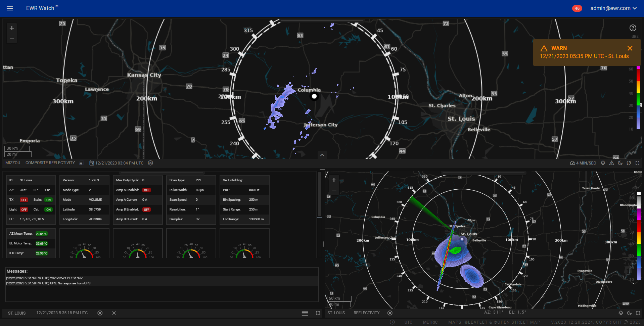Click the region select icon beside Composite Reflectivity
Screen dimensions: 644x326
[x=82, y=163]
